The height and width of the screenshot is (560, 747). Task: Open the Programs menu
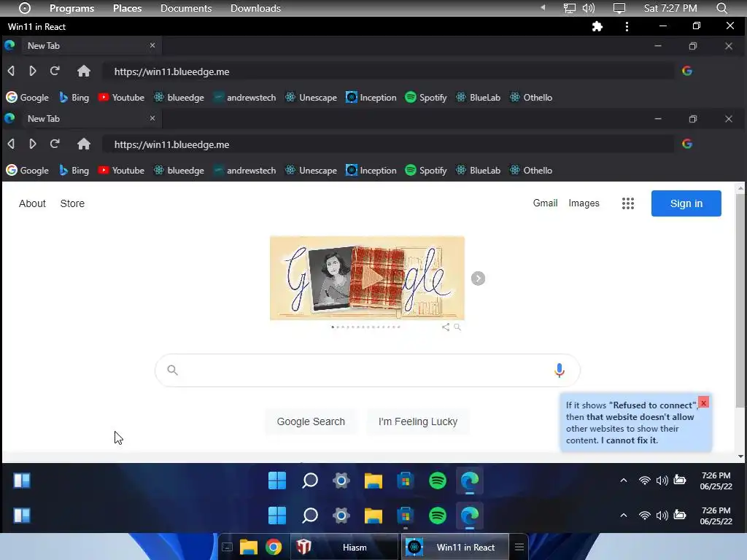(x=72, y=8)
